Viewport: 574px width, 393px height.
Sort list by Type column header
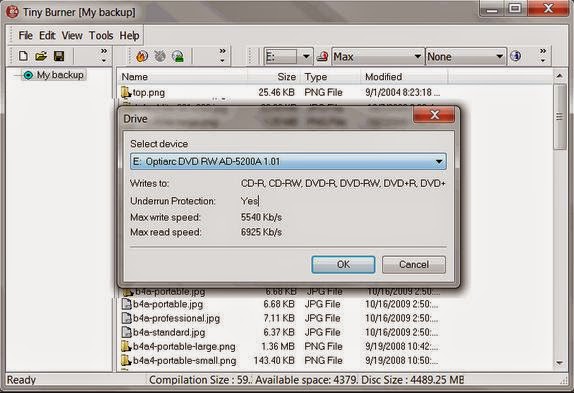click(x=330, y=77)
